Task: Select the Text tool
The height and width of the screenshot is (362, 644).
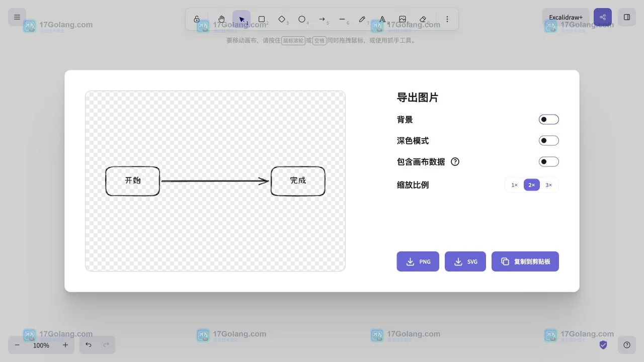Action: 382,19
